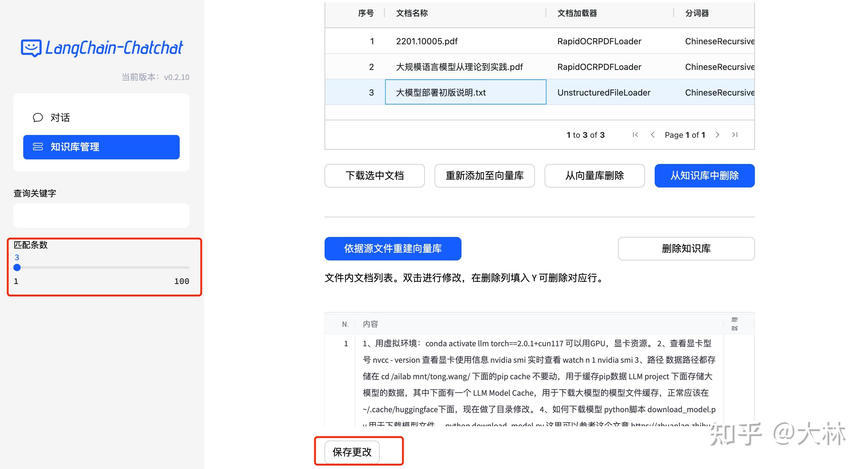Click the previous page arrow icon
The height and width of the screenshot is (469, 868).
point(653,135)
